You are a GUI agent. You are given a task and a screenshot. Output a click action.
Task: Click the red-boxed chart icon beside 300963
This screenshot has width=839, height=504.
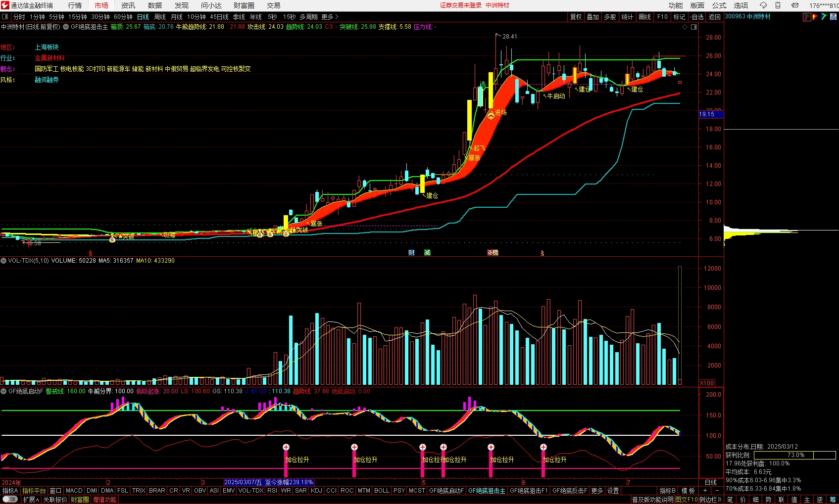[x=807, y=17]
